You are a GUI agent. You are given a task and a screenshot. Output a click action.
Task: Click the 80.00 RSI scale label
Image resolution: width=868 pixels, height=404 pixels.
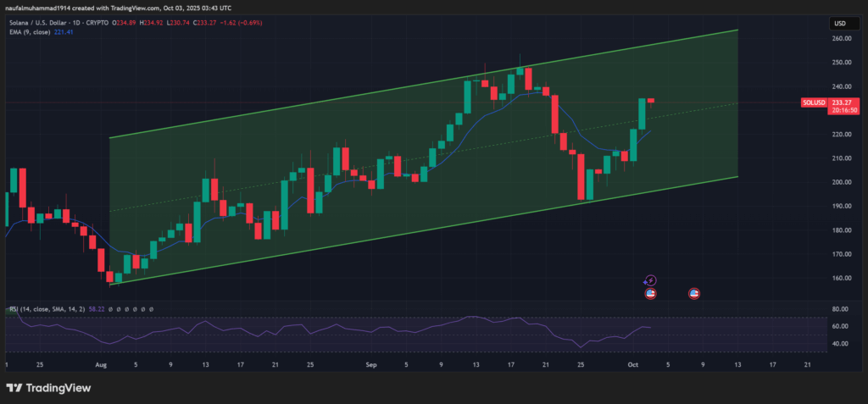[x=841, y=308]
